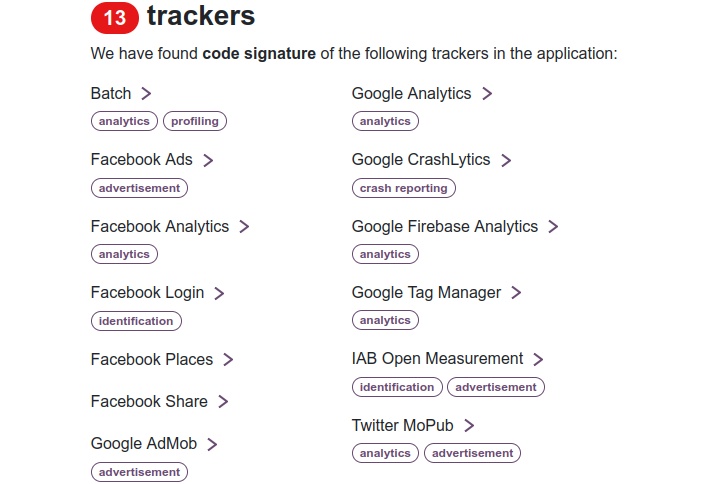Image resolution: width=708 pixels, height=484 pixels.
Task: Expand the Facebook Places chevron
Action: tap(228, 360)
